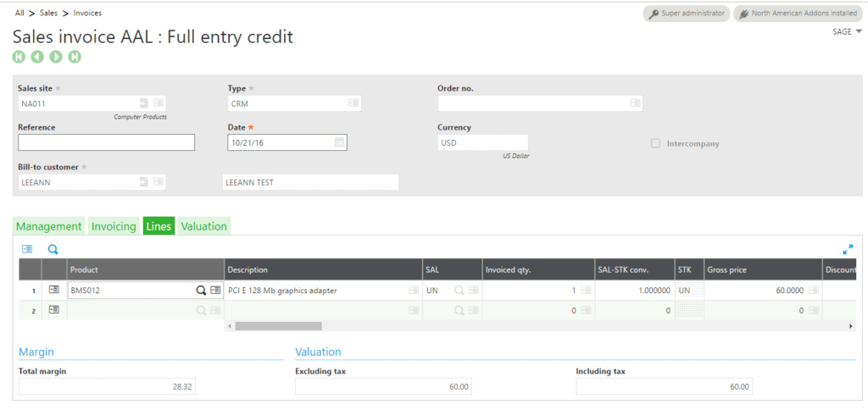Click lookup magnifier in the BMS012 product cell
This screenshot has width=868, height=411.
[x=201, y=290]
